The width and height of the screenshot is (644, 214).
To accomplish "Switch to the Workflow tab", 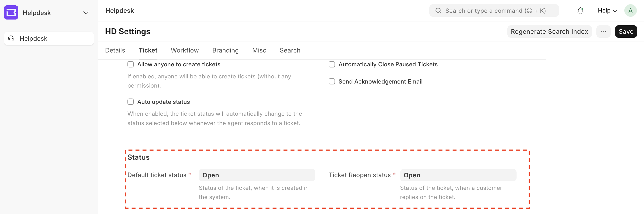I will (x=184, y=50).
